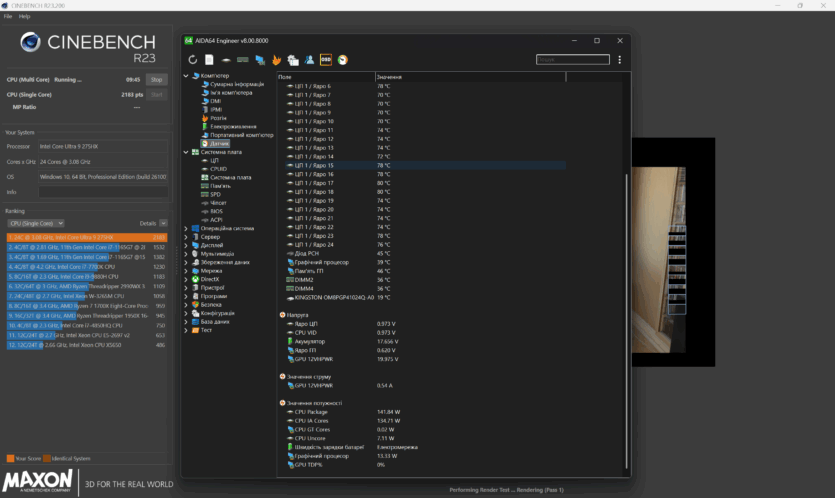The height and width of the screenshot is (498, 835).
Task: Click the flame stability test icon
Action: 276,60
